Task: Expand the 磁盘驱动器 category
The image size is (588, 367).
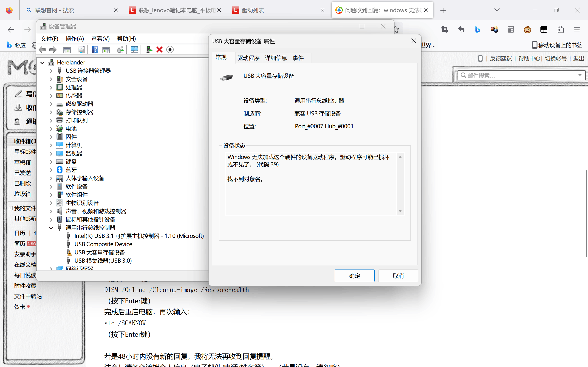Action: (x=51, y=104)
